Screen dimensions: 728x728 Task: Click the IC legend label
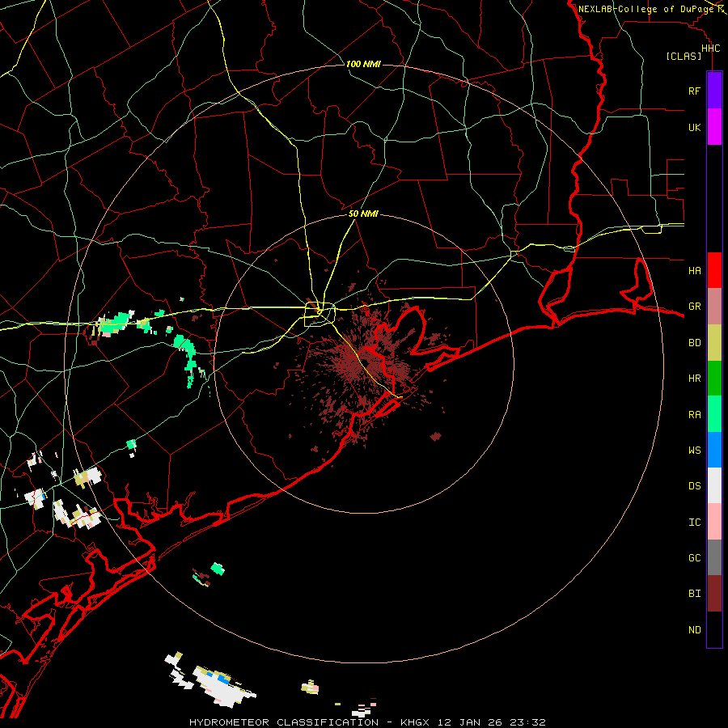[694, 522]
